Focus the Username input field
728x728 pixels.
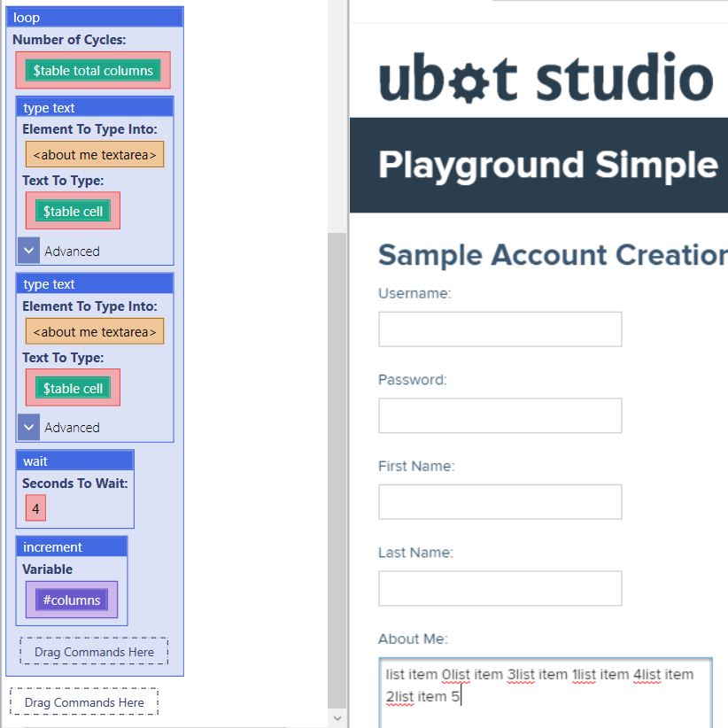click(500, 329)
